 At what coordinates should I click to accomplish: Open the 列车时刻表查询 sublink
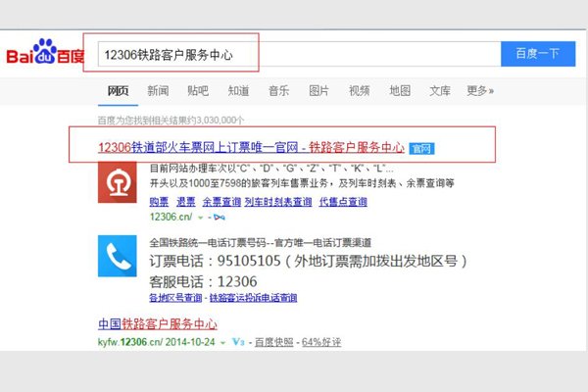(x=278, y=202)
